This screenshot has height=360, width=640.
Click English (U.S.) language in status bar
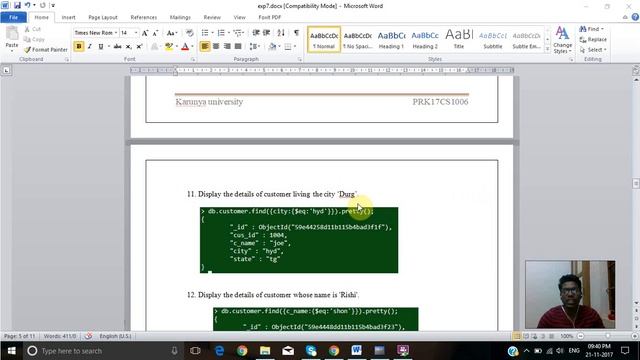pyautogui.click(x=115, y=336)
